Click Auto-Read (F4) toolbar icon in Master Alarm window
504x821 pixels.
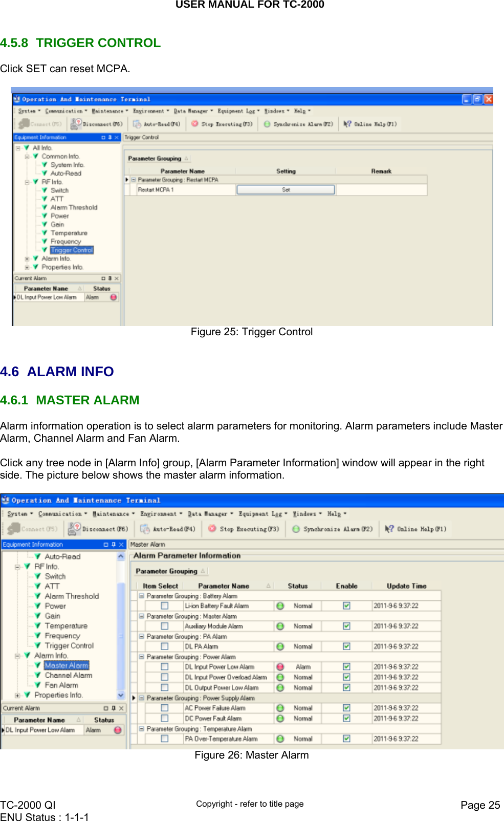145,529
